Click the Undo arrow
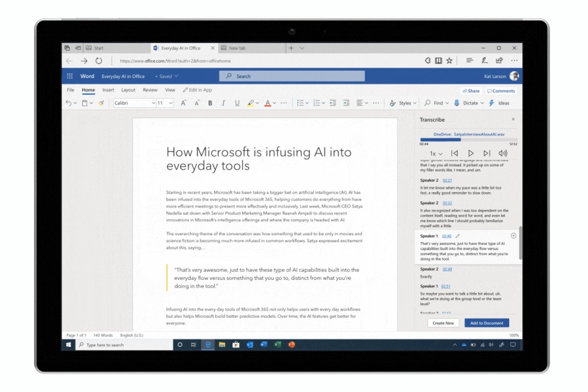588x392 pixels. tap(68, 103)
